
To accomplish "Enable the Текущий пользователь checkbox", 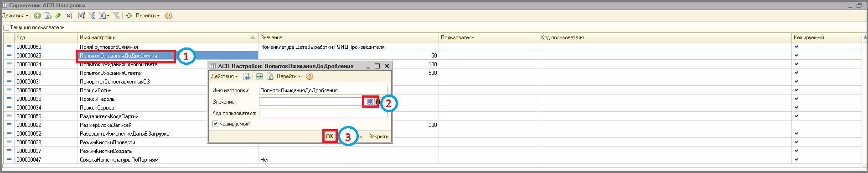I will tap(6, 27).
